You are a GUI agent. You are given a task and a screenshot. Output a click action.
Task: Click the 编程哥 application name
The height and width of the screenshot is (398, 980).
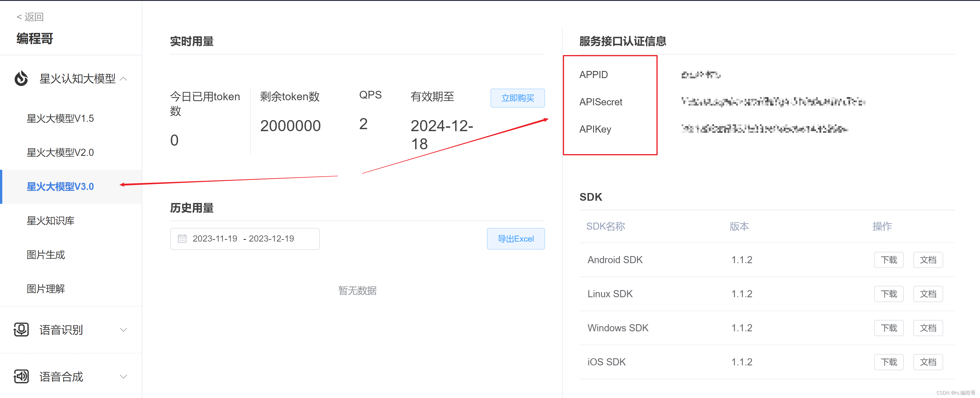(x=35, y=39)
